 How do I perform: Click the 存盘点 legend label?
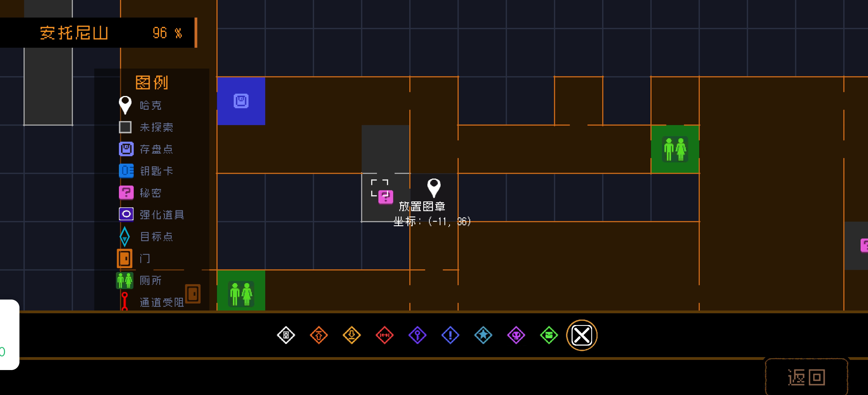[x=156, y=149]
